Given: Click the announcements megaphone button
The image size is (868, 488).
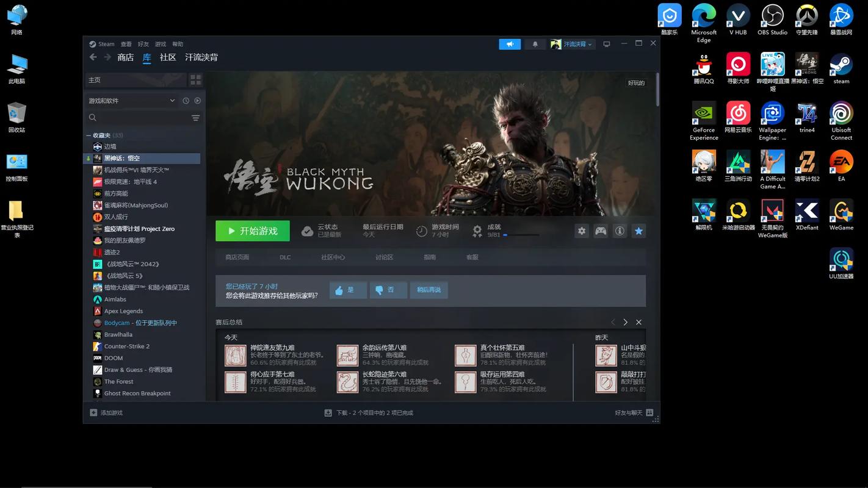Looking at the screenshot, I should coord(510,44).
